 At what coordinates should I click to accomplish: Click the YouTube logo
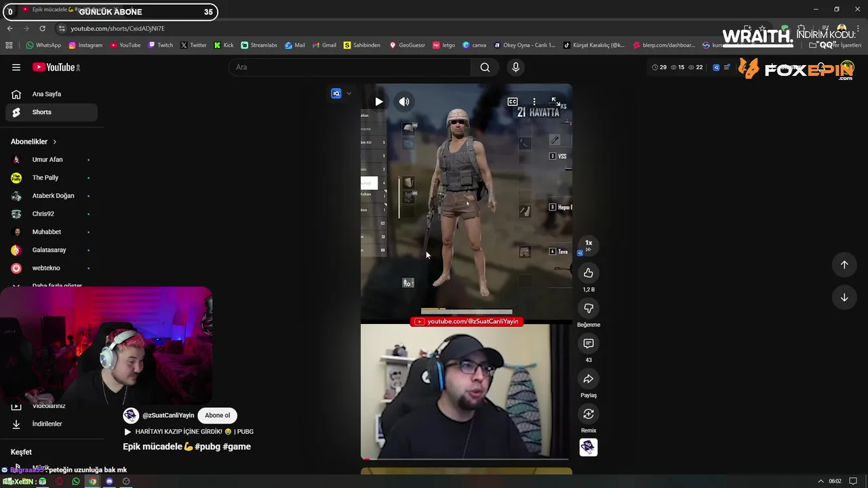click(56, 67)
